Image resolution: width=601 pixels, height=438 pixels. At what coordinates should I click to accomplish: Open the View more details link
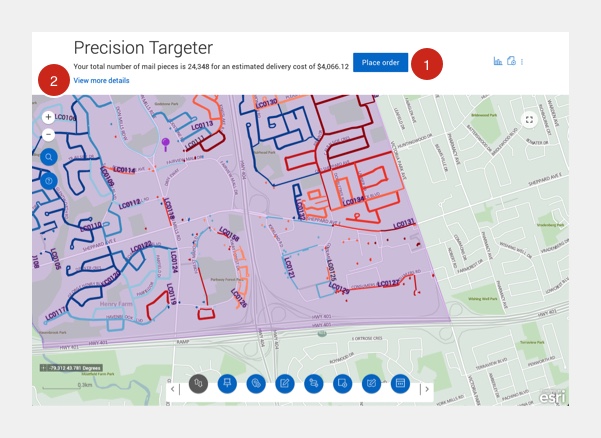coord(101,80)
